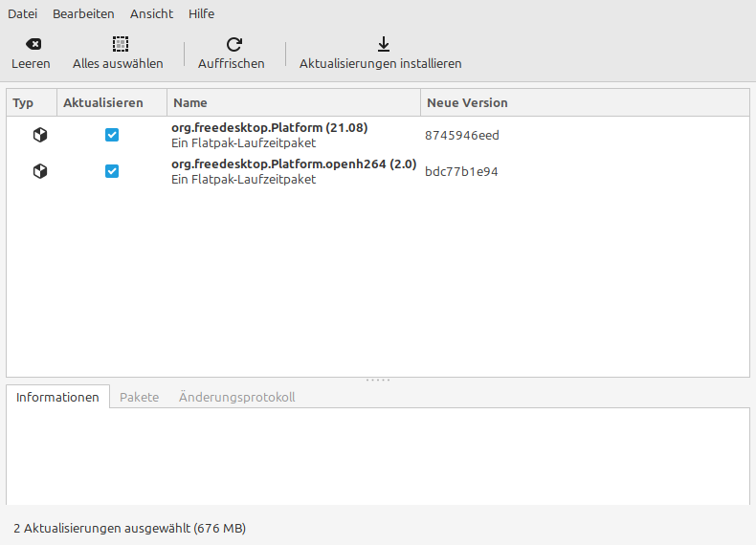Uncheck update for org.freedesktop.Platform (21.08)
Viewport: 756px width, 545px height.
112,135
